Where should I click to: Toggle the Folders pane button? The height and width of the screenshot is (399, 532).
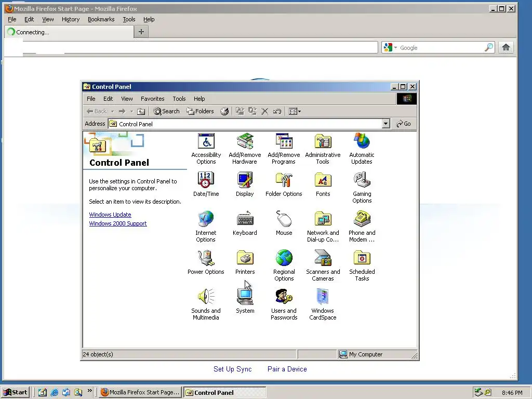pos(200,111)
